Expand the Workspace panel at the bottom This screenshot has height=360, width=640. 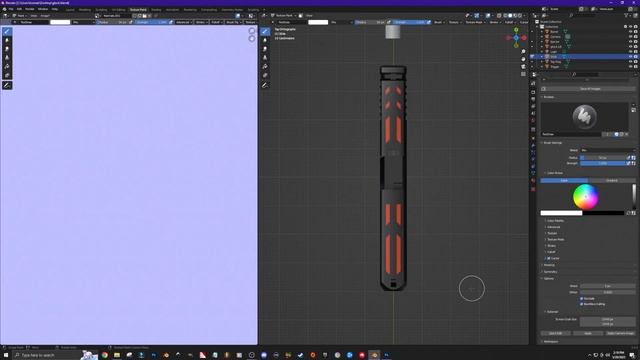click(x=551, y=342)
